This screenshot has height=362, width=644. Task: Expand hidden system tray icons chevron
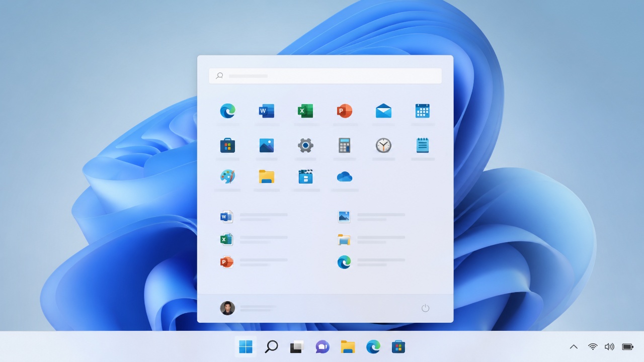tap(574, 346)
